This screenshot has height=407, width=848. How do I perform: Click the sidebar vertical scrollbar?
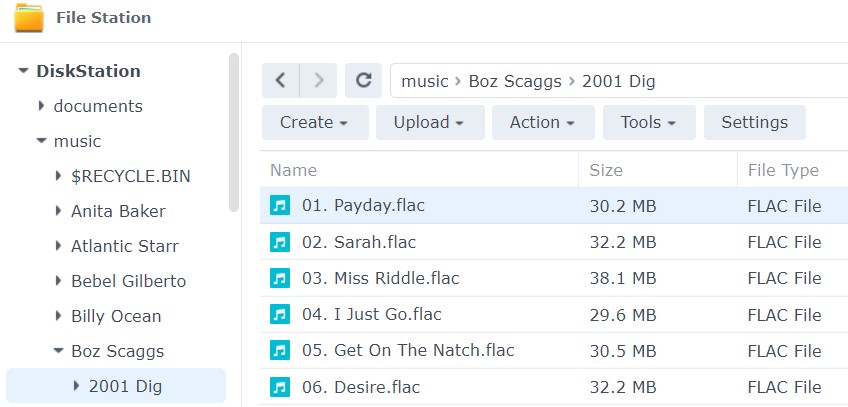pyautogui.click(x=234, y=130)
